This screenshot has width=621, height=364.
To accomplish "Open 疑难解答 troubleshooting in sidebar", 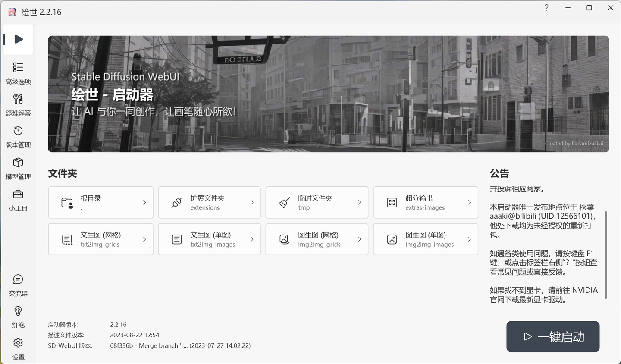I will (18, 105).
